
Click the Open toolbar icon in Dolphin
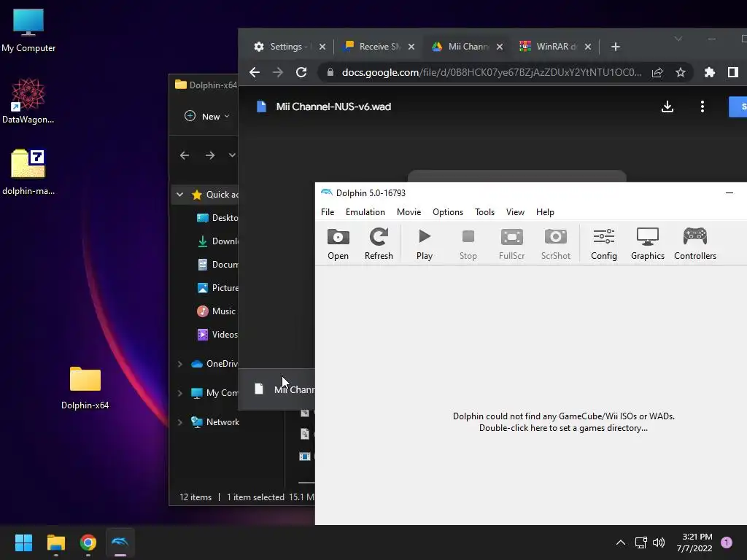[338, 244]
